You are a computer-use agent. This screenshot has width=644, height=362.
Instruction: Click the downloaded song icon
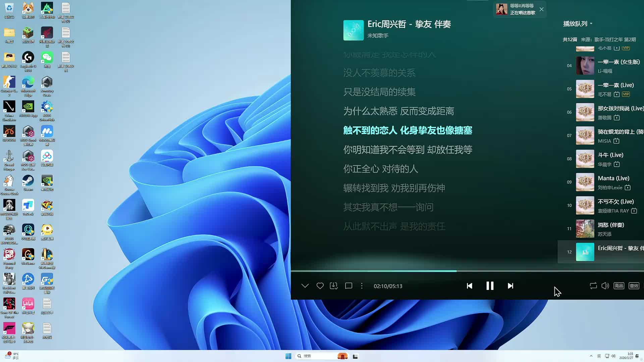pyautogui.click(x=334, y=286)
